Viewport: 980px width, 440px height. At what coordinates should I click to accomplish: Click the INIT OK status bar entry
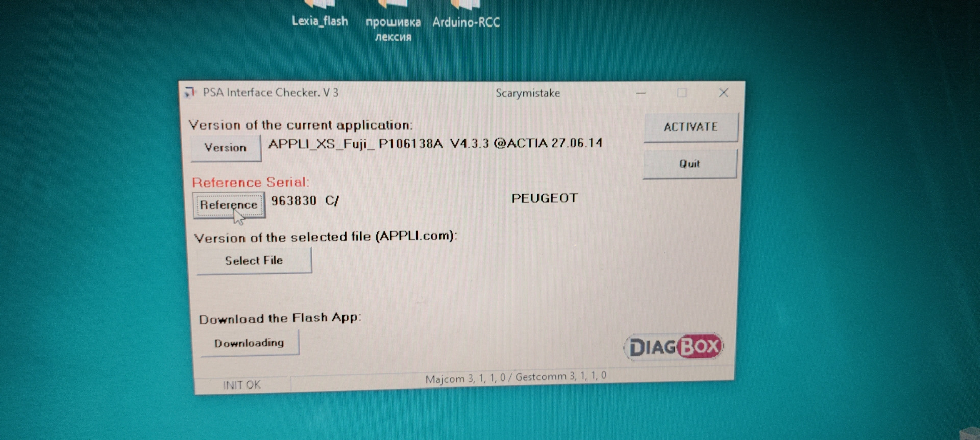tap(242, 385)
